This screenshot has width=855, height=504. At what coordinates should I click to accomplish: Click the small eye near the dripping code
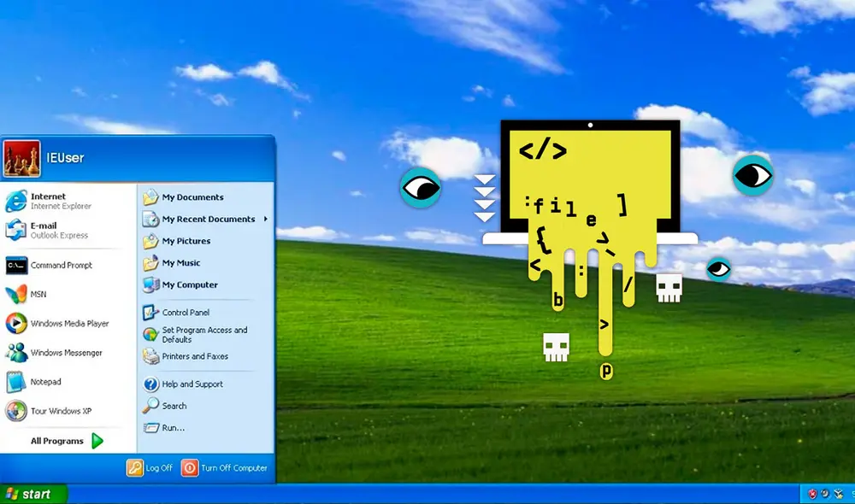point(720,267)
